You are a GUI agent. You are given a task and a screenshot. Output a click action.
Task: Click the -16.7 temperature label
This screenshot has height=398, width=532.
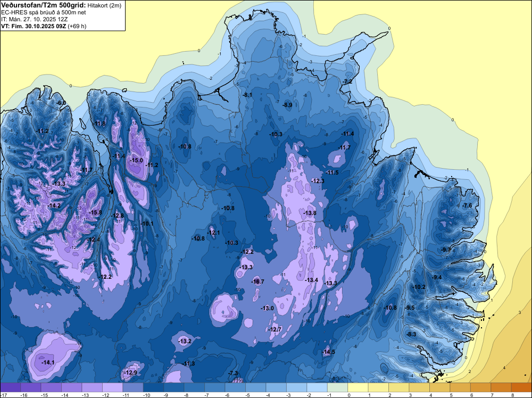click(x=257, y=281)
